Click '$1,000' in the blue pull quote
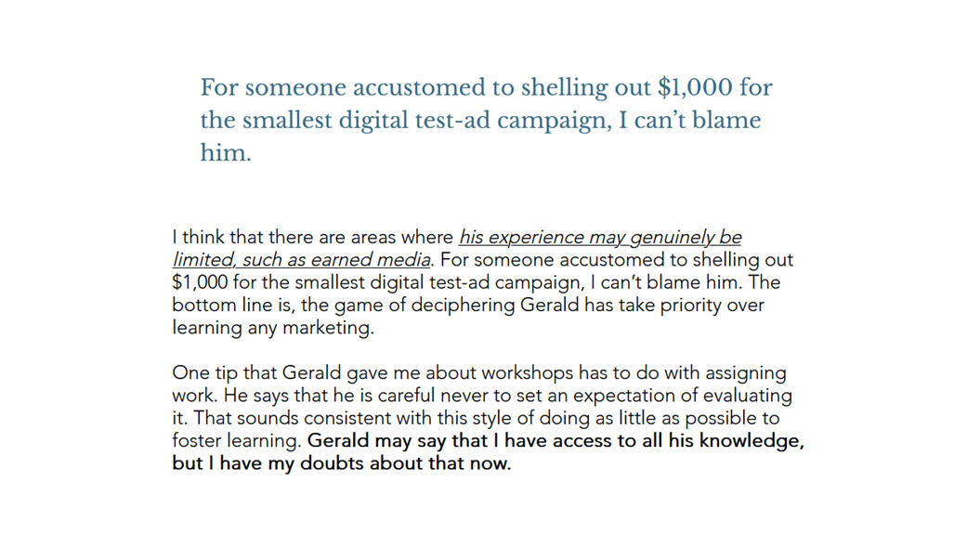980x534 pixels. coord(695,87)
